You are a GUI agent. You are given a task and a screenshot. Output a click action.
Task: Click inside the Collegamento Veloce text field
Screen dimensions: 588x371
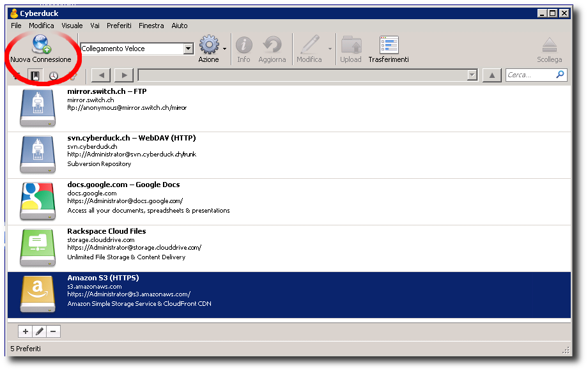tap(132, 49)
